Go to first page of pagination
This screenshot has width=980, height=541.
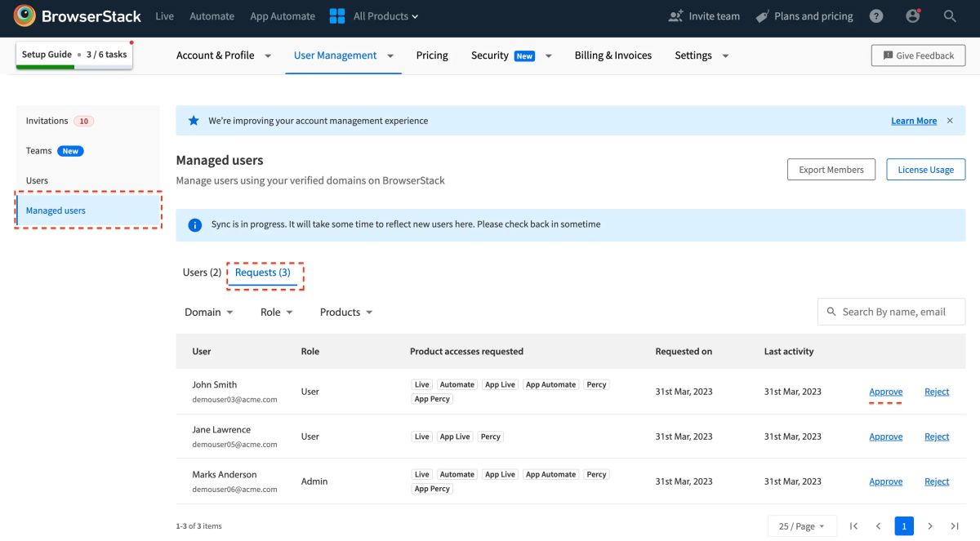coord(853,526)
